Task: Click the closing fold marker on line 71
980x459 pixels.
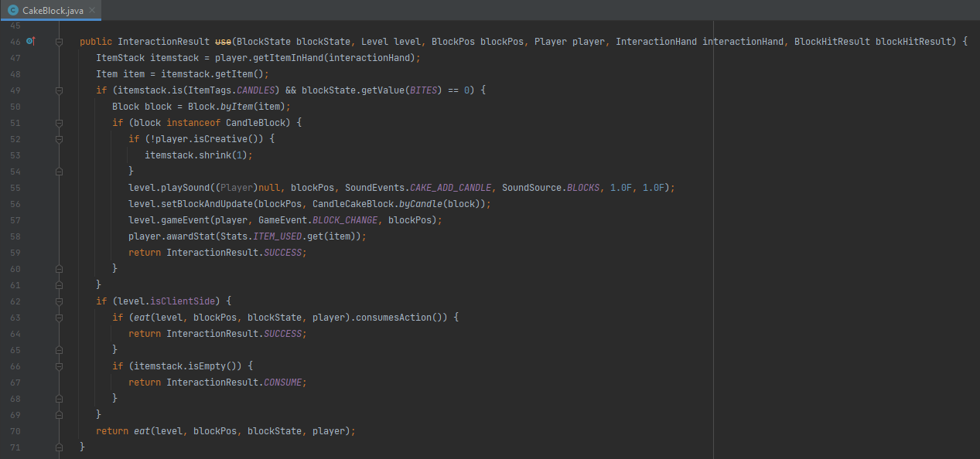Action: point(59,447)
